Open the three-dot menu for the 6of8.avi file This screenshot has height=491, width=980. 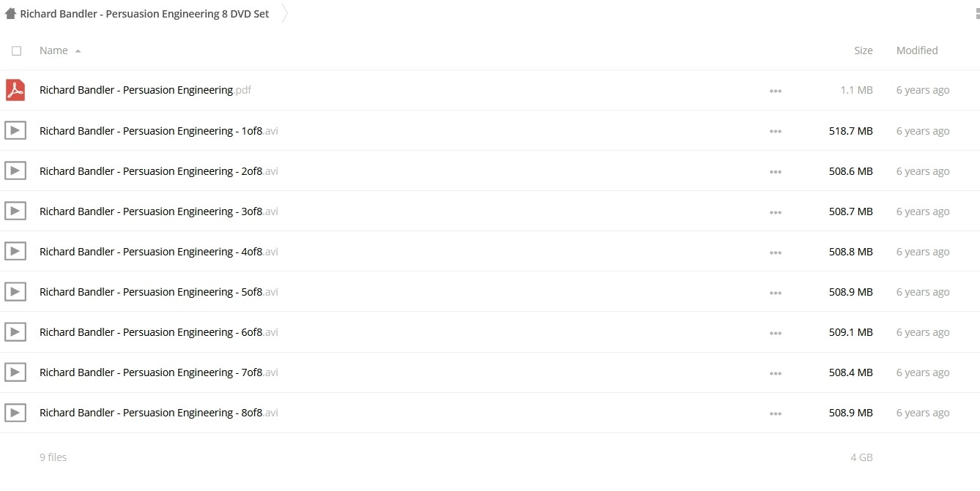click(776, 333)
